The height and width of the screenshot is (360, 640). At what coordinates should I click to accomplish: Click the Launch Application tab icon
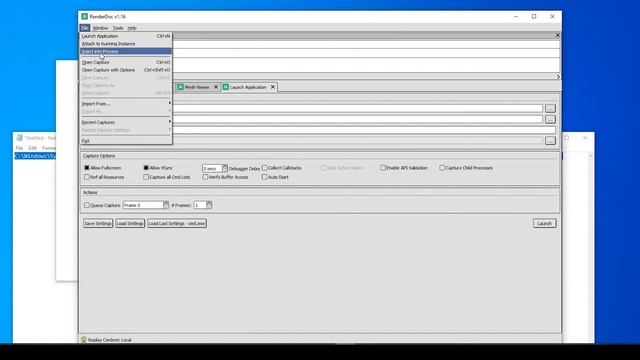pyautogui.click(x=226, y=87)
